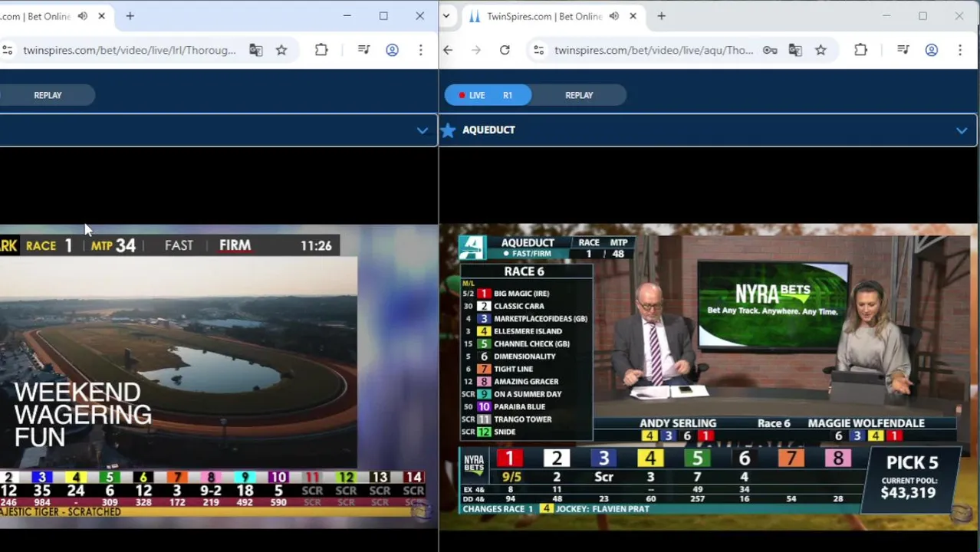Open a new tab in left window

click(x=130, y=16)
